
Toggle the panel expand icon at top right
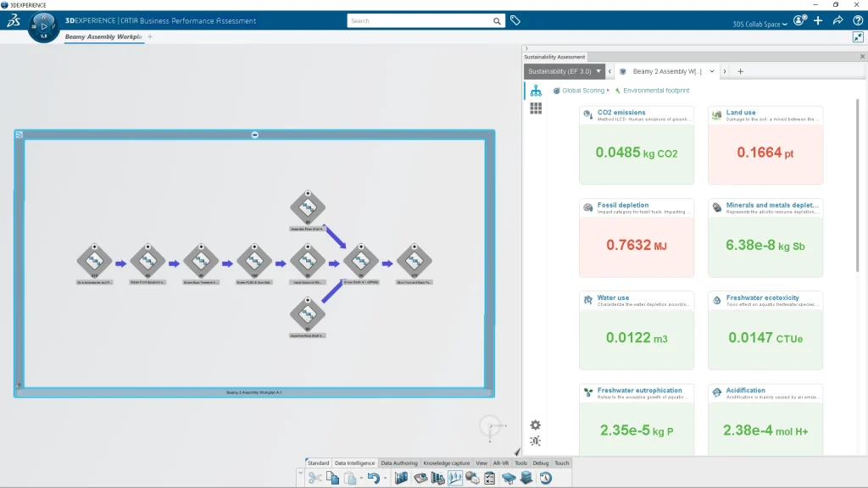[x=858, y=36]
